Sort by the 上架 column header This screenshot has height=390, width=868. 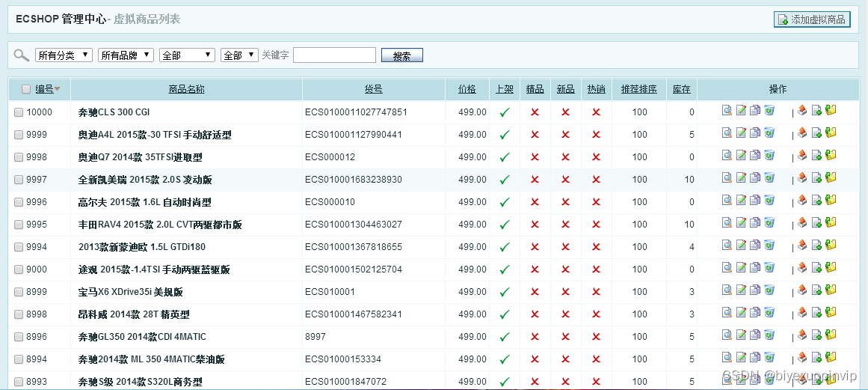(x=505, y=89)
